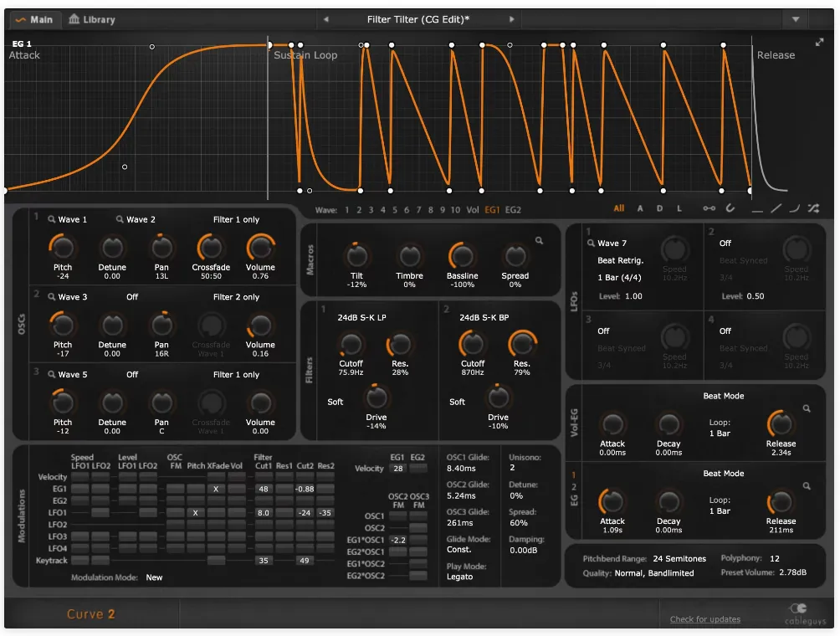Viewport: 840px width, 636px height.
Task: Click the Velocity EG1 cell '28'
Action: [397, 469]
